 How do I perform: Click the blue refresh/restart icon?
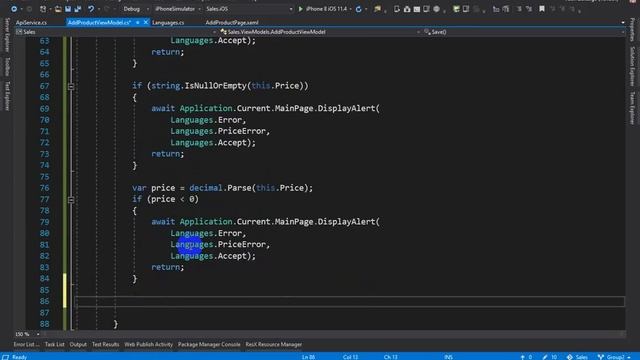pyautogui.click(x=358, y=9)
